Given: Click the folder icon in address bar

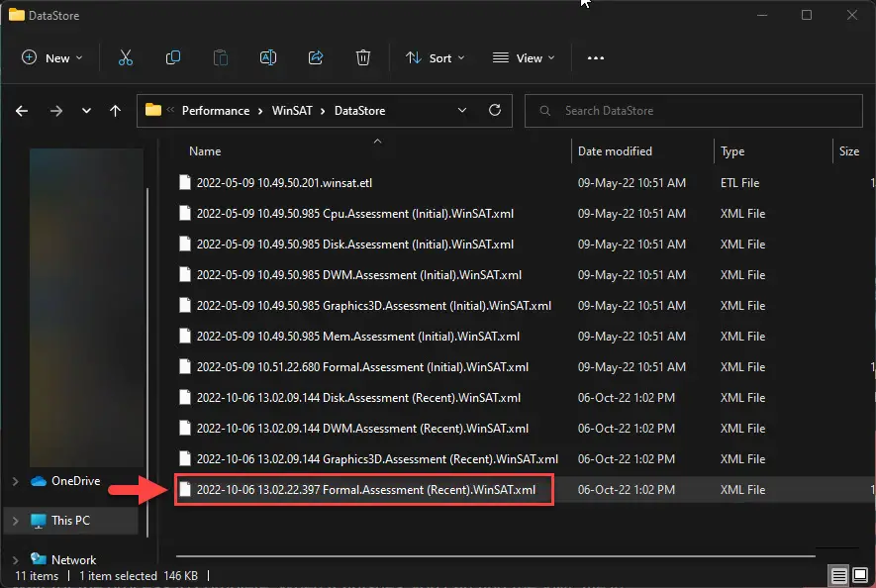Looking at the screenshot, I should pos(153,110).
